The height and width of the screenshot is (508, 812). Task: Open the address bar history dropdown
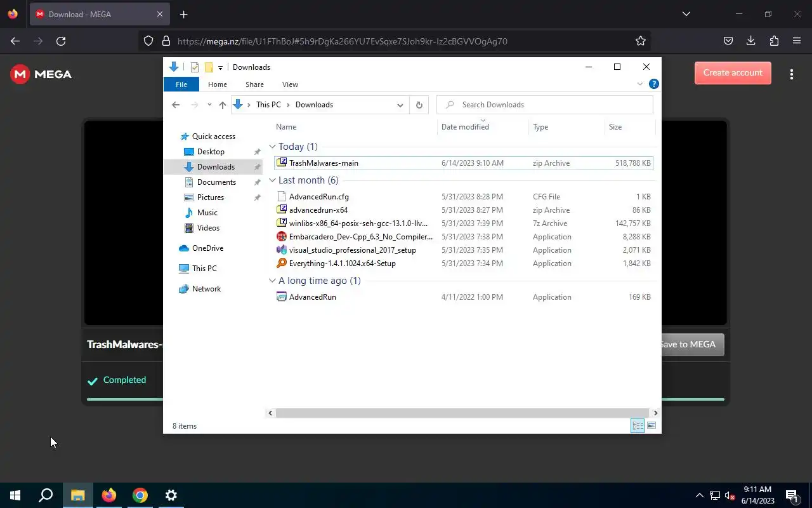(400, 105)
